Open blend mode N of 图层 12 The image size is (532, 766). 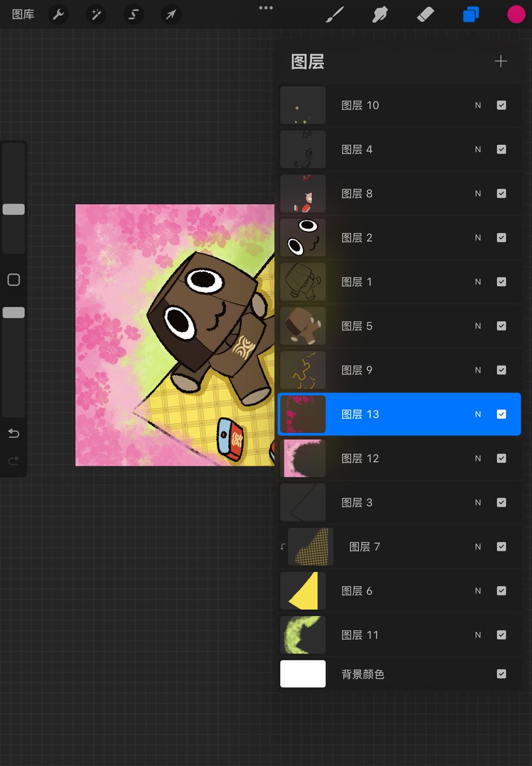[x=478, y=458]
